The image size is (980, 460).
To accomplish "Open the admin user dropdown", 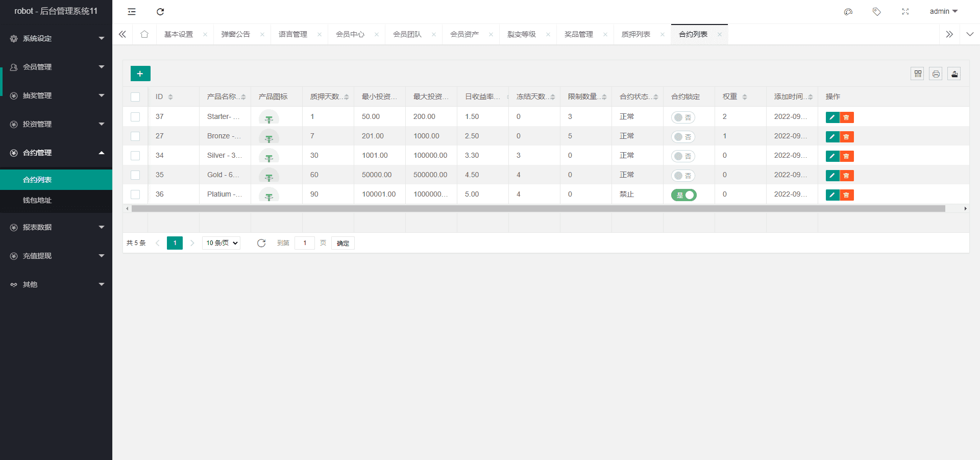I will coord(943,11).
